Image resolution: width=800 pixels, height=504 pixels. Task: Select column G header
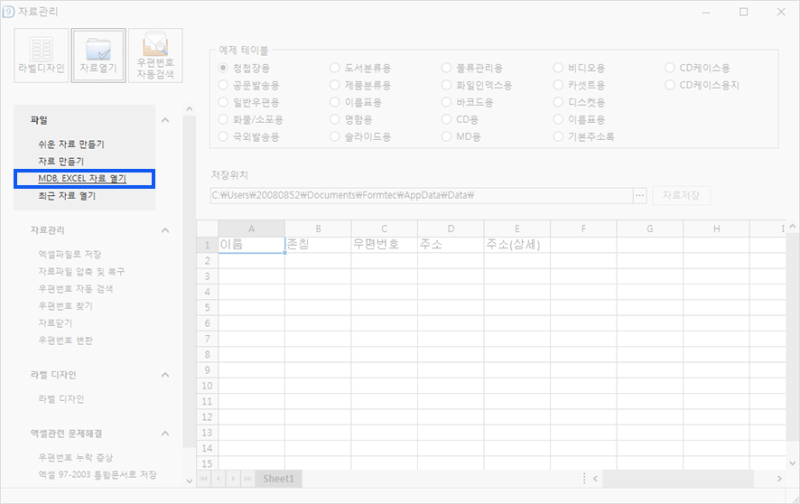coord(650,229)
